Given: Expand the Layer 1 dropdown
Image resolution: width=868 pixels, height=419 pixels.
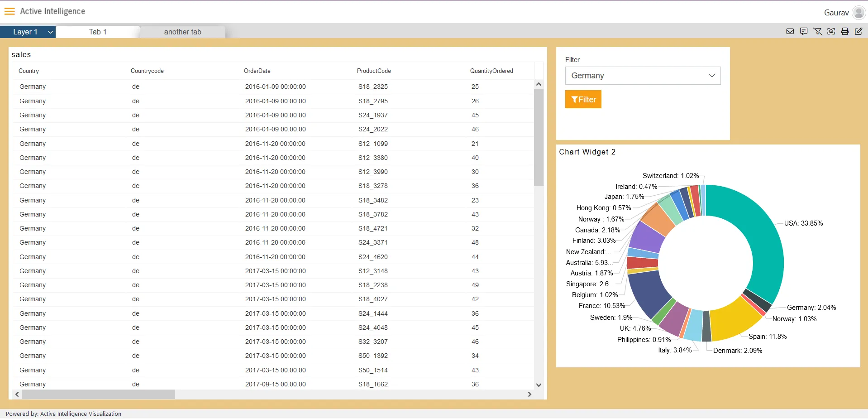Looking at the screenshot, I should (x=50, y=32).
